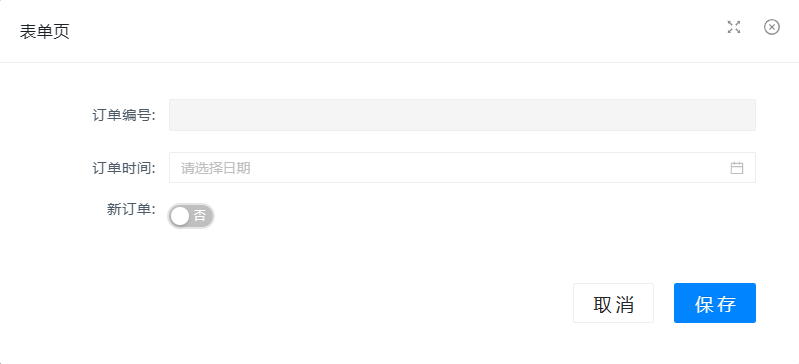This screenshot has height=364, width=799.
Task: Focus the 订单编号 input field
Action: (x=462, y=115)
